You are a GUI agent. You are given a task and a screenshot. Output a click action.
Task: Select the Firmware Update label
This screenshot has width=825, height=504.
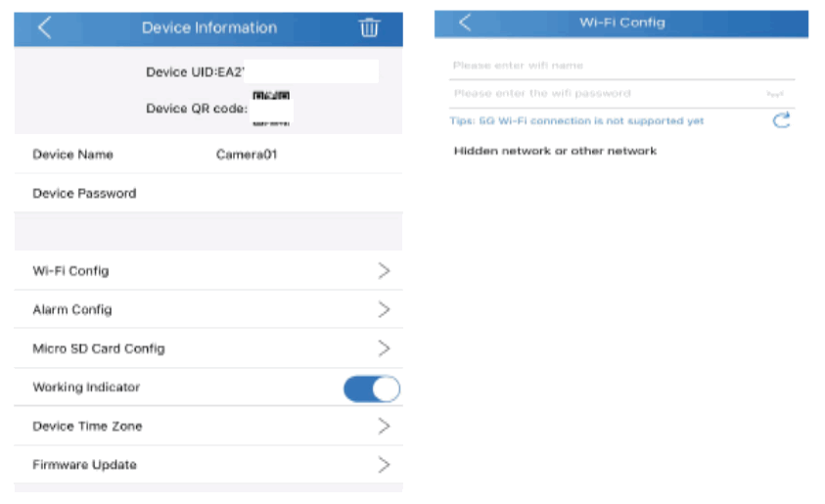coord(84,465)
